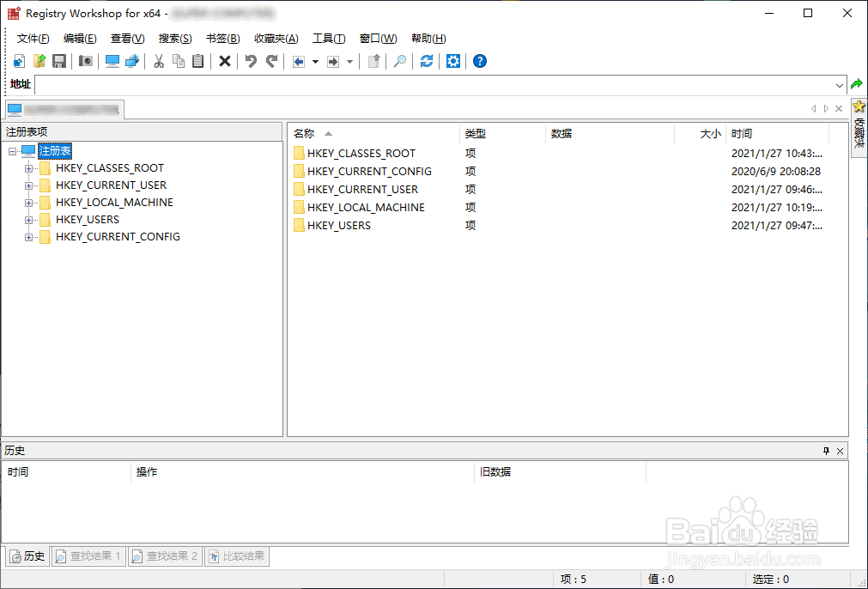Open a registry file from toolbar

pyautogui.click(x=39, y=61)
